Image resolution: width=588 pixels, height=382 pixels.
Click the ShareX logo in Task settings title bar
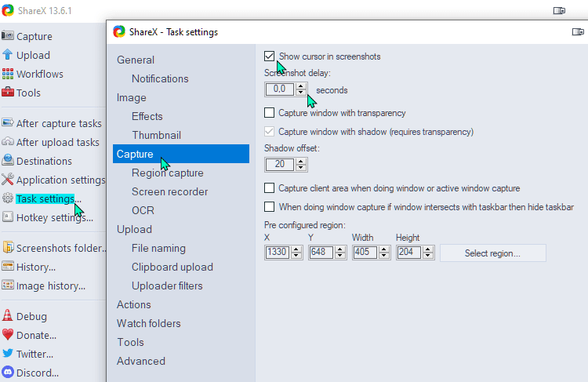click(x=119, y=31)
